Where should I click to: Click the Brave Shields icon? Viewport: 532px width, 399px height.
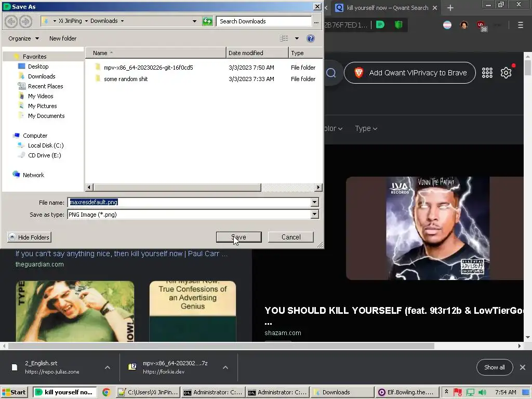point(398,25)
